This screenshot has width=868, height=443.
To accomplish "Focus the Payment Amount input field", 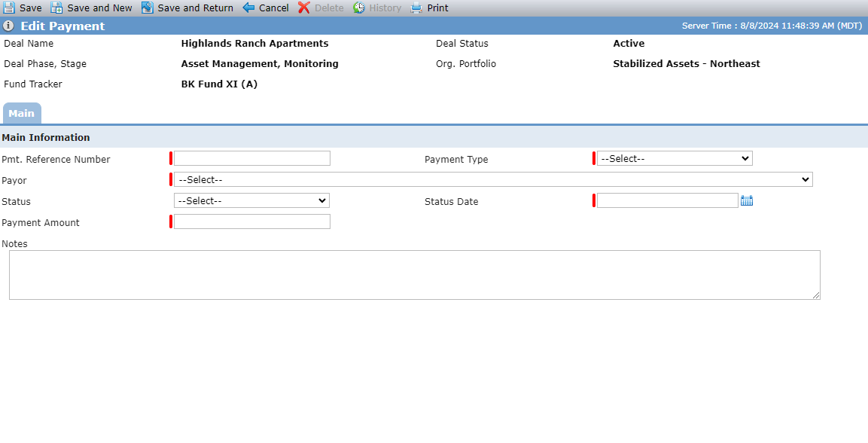I will 252,221.
